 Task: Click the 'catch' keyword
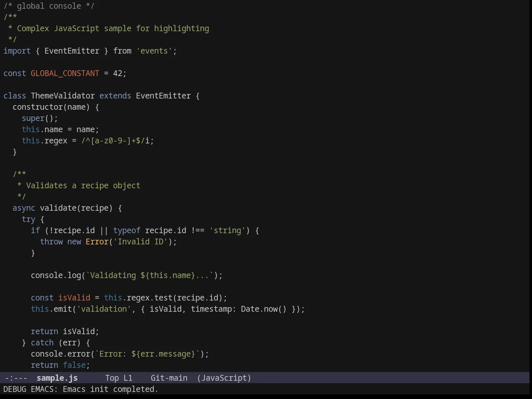[x=42, y=342]
